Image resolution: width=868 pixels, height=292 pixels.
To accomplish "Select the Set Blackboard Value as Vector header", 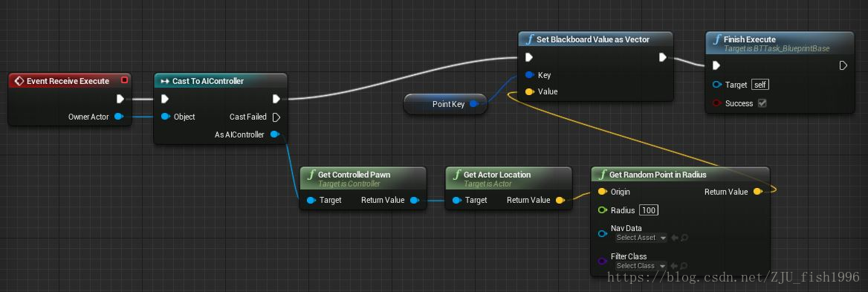I will [x=596, y=39].
